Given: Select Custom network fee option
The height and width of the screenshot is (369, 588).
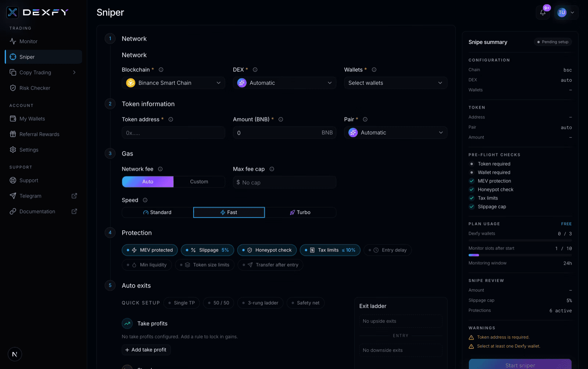Looking at the screenshot, I should coord(199,182).
